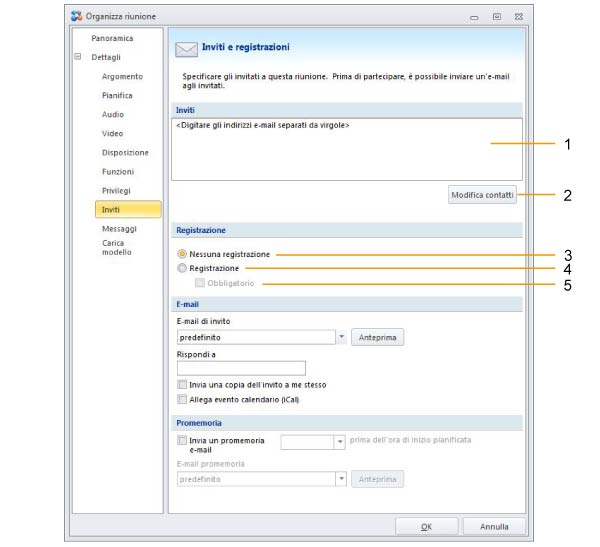Check Allega evento calendario (iCal)
Image resolution: width=600 pixels, height=547 pixels.
[x=182, y=399]
